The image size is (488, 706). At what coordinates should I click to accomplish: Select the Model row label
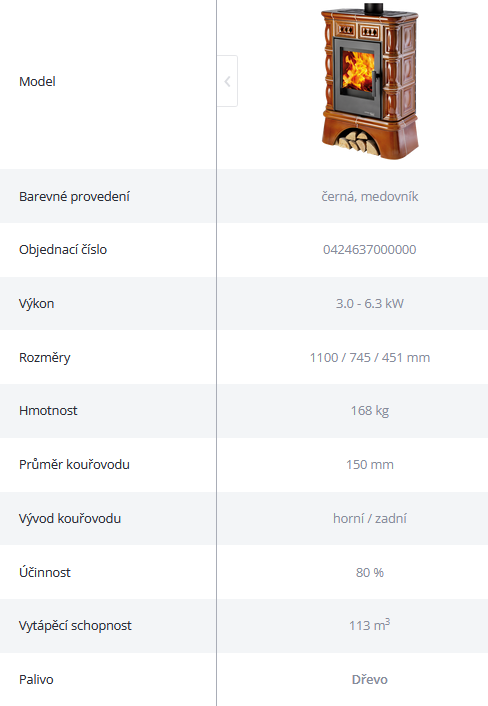37,81
